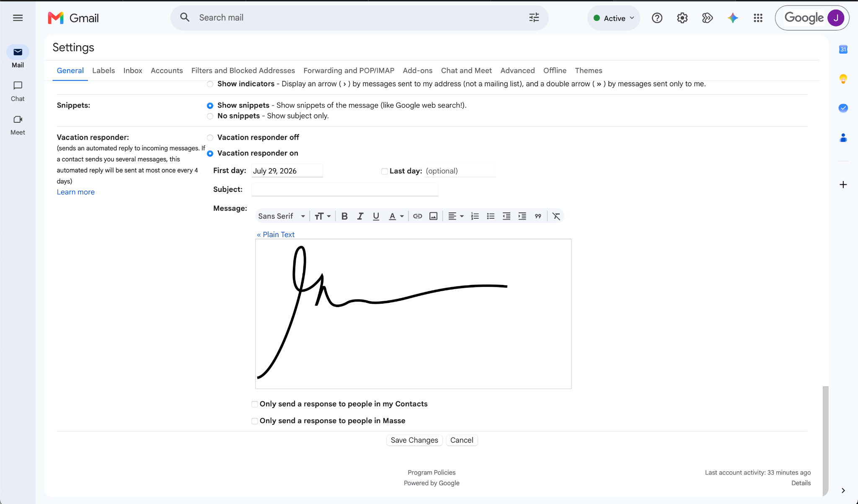The width and height of the screenshot is (858, 504).
Task: Click the Search mail field
Action: [360, 18]
